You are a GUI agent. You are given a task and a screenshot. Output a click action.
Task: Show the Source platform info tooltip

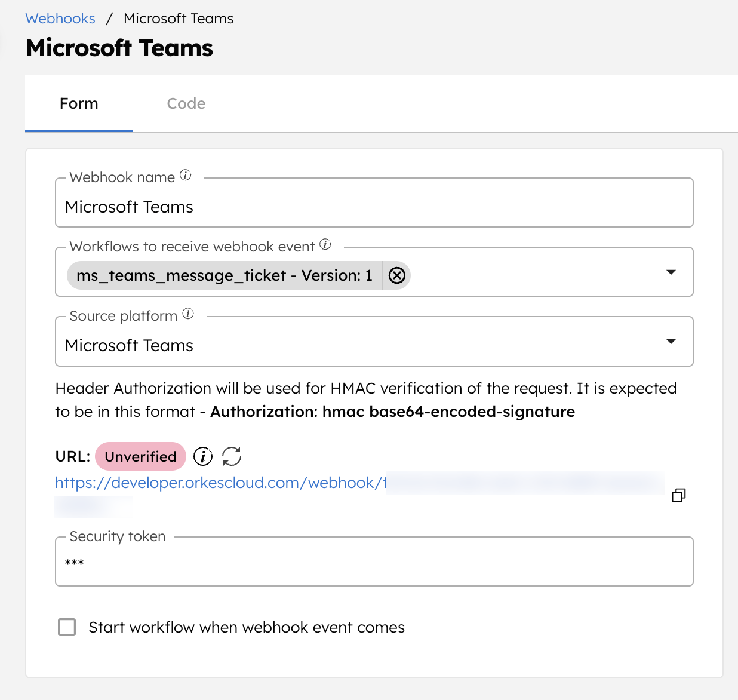[188, 314]
